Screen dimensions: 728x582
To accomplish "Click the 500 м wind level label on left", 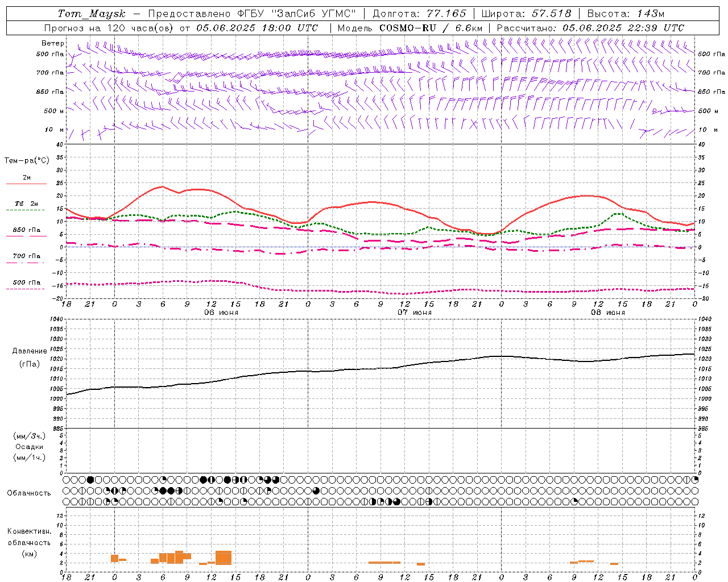I will (54, 111).
